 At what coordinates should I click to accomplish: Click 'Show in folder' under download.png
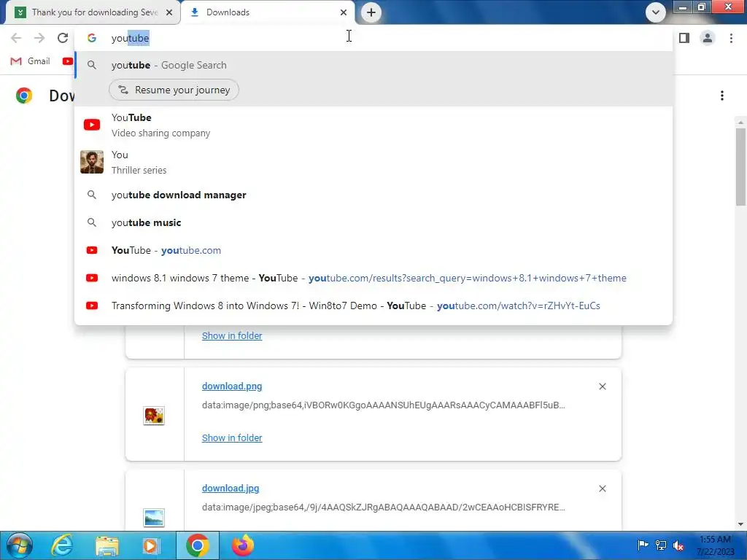[232, 437]
